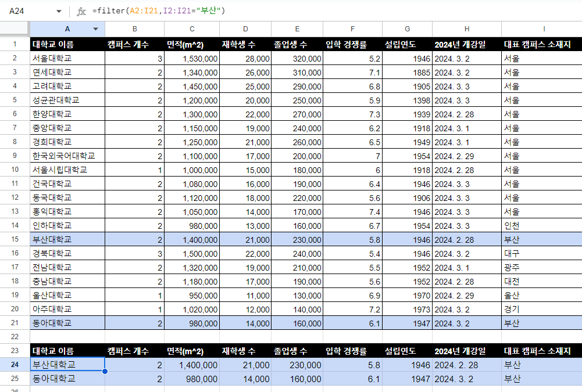Image resolution: width=582 pixels, height=392 pixels.
Task: Click cell containing 홍익대학교
Action: (67, 211)
